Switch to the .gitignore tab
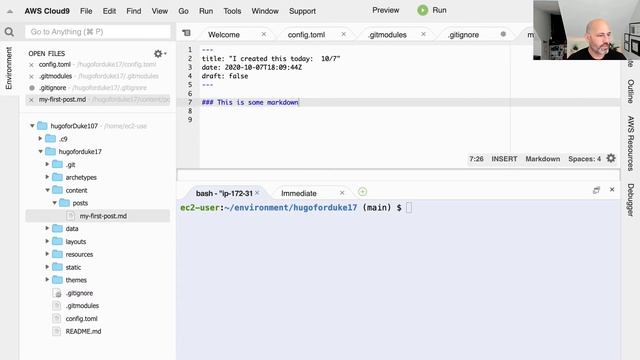Screen dimensions: 640x360 pos(463,35)
